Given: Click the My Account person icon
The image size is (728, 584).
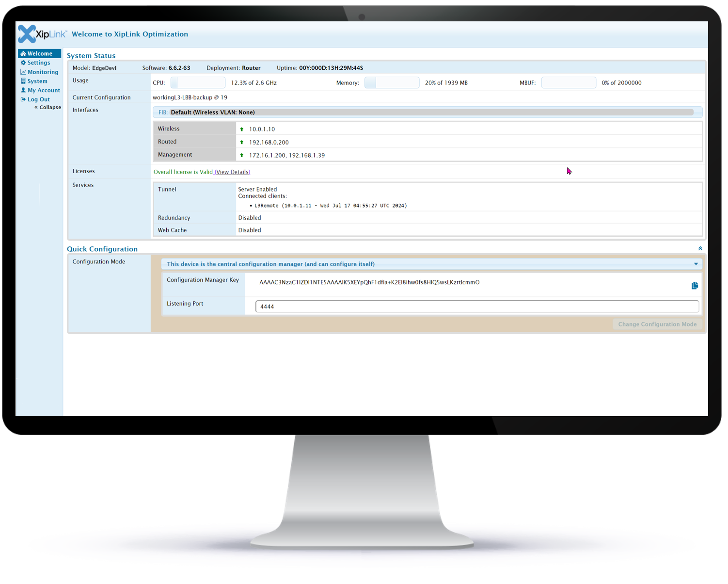Looking at the screenshot, I should tap(23, 90).
